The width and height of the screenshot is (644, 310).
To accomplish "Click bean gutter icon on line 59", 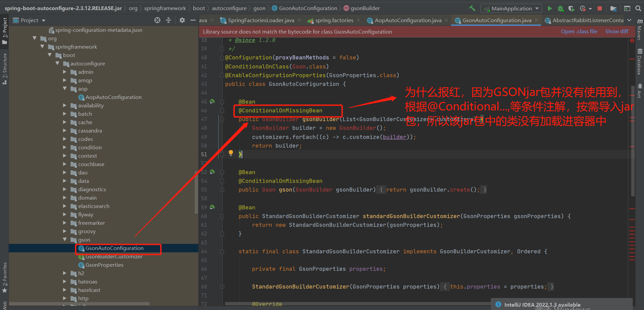I will coord(212,207).
